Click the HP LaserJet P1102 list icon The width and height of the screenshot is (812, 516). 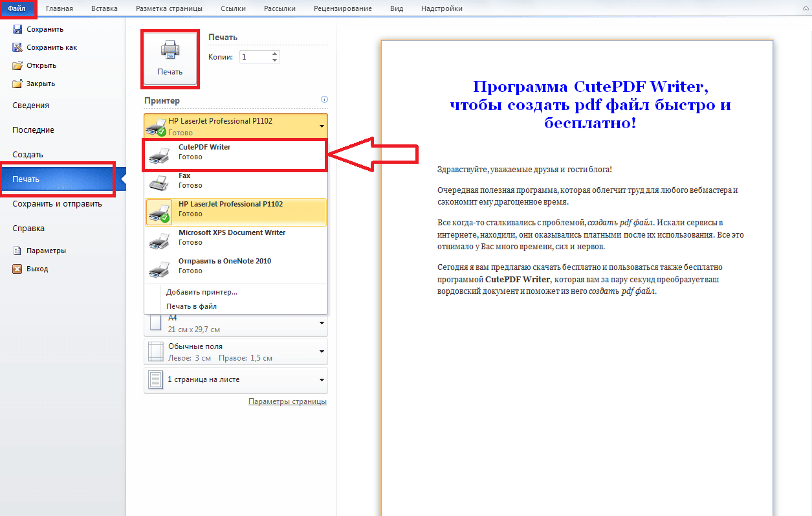coord(159,212)
